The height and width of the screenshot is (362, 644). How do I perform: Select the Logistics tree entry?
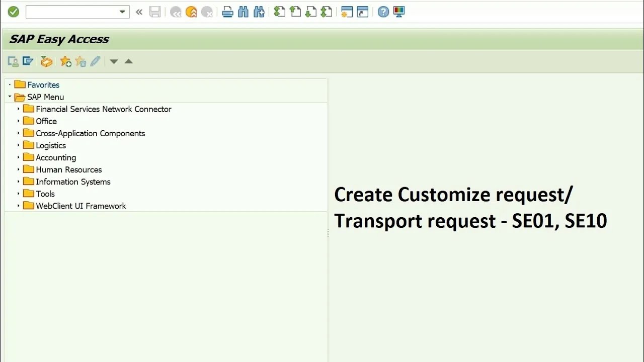point(51,145)
